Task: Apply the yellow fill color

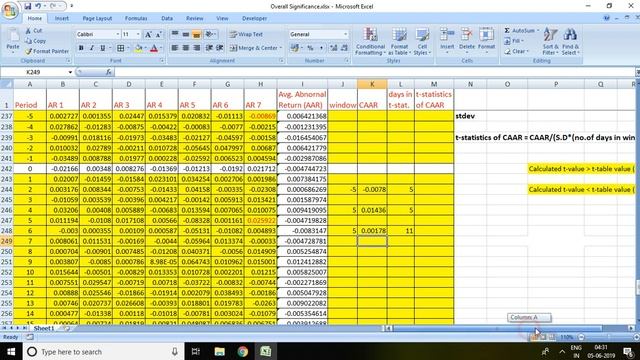Action: (x=138, y=48)
